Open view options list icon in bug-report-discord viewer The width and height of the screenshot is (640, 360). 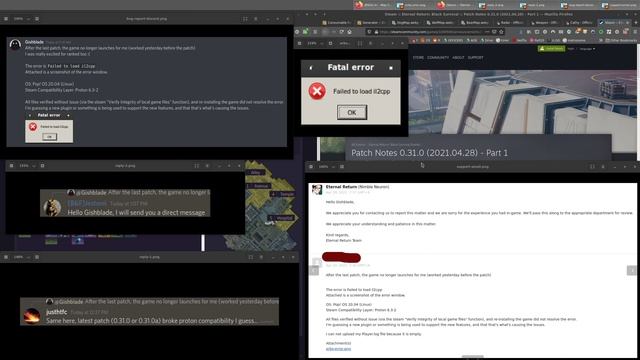(x=37, y=19)
